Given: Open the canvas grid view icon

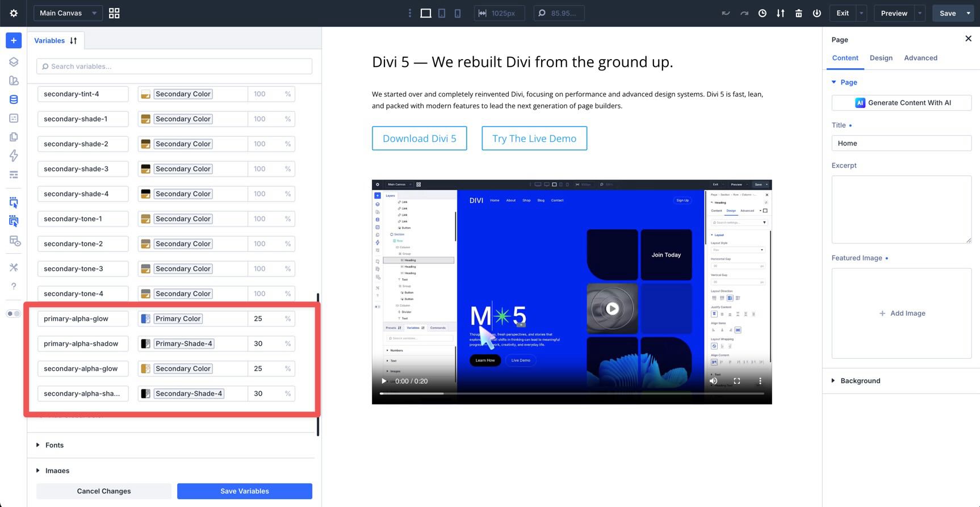Looking at the screenshot, I should tap(114, 13).
